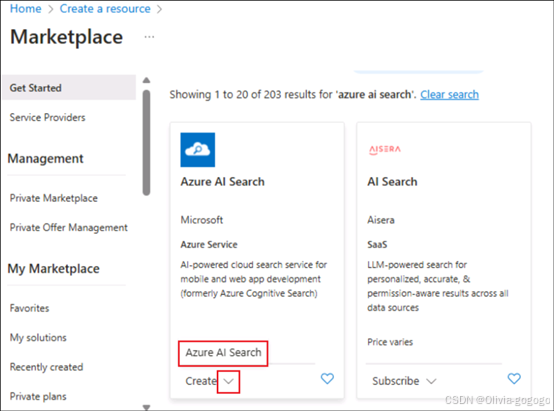Open the Azure AI Search cloud icon

tap(198, 150)
